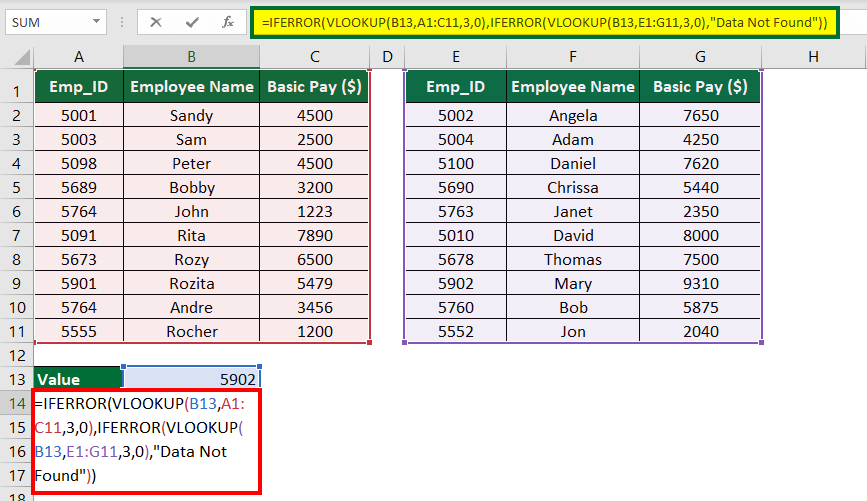Select the cell with name Rita
Screen dimensions: 867x501
tap(191, 236)
